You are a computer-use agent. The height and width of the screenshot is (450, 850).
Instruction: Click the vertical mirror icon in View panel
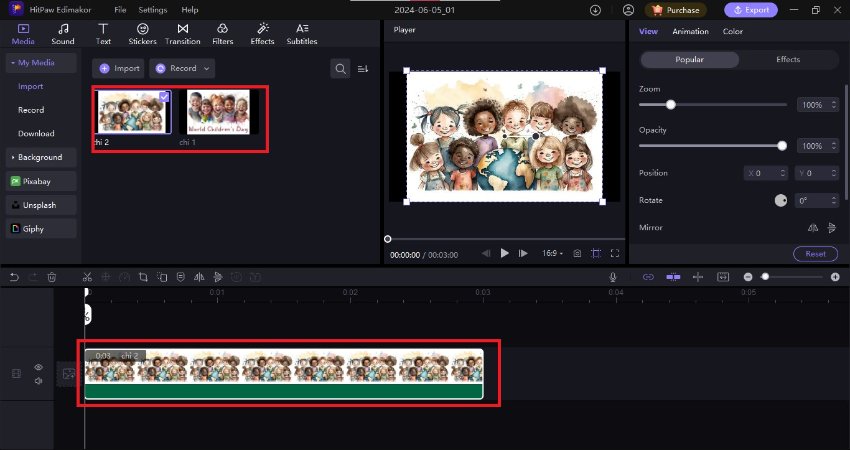pyautogui.click(x=832, y=228)
